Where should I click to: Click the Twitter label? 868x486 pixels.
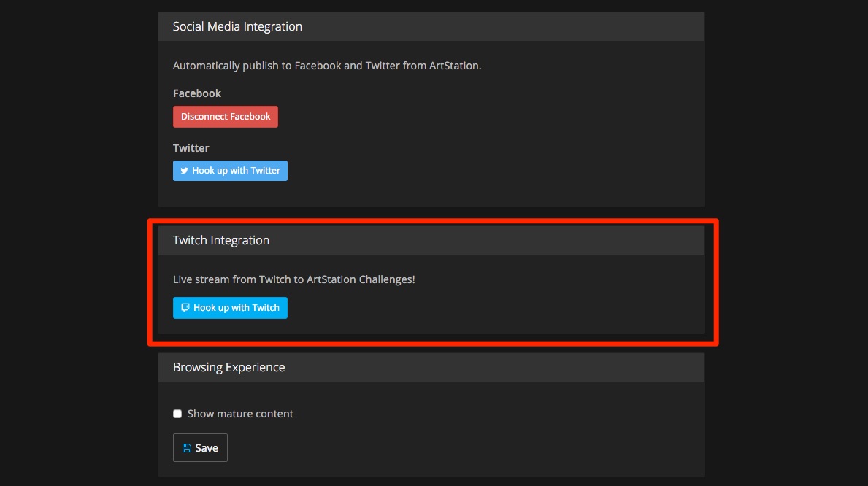[191, 148]
